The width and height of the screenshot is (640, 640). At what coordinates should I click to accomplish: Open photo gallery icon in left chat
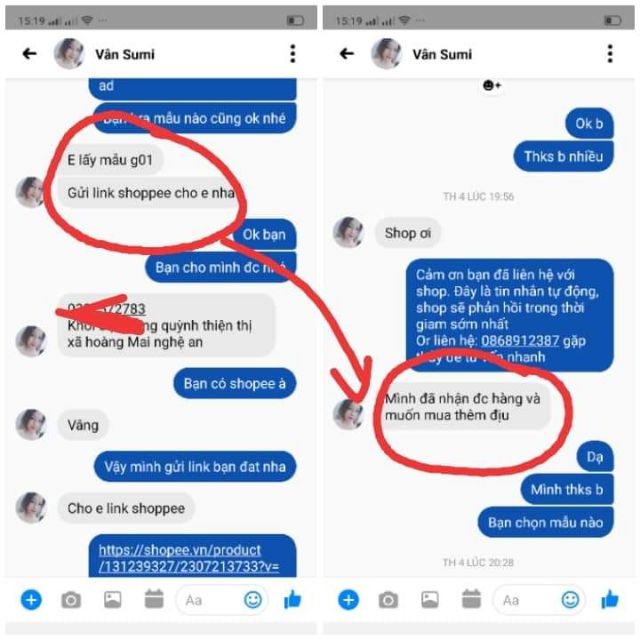(113, 600)
